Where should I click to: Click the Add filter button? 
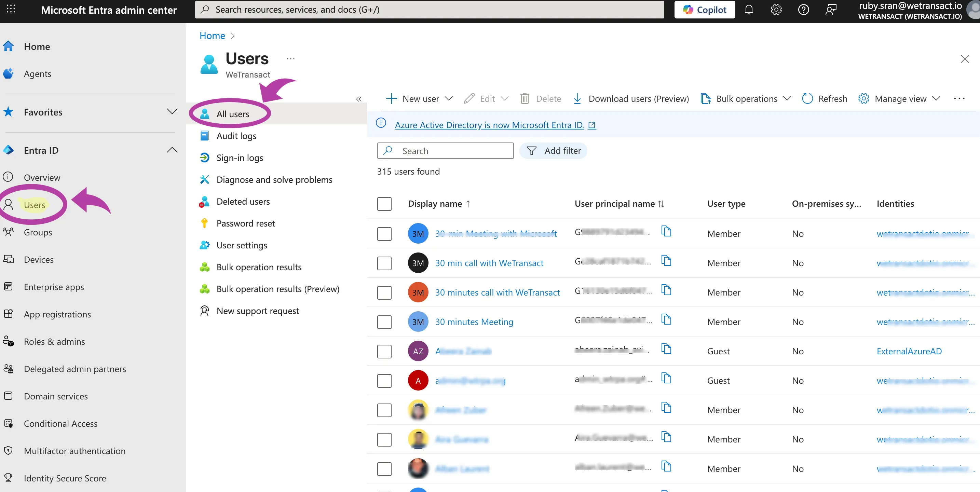[553, 151]
